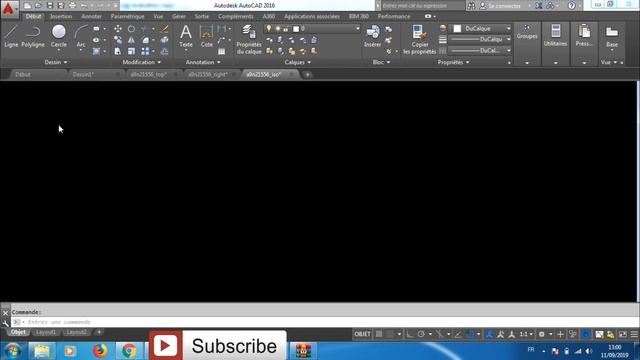Activate Copier les propriétés
The height and width of the screenshot is (360, 640).
tap(420, 39)
